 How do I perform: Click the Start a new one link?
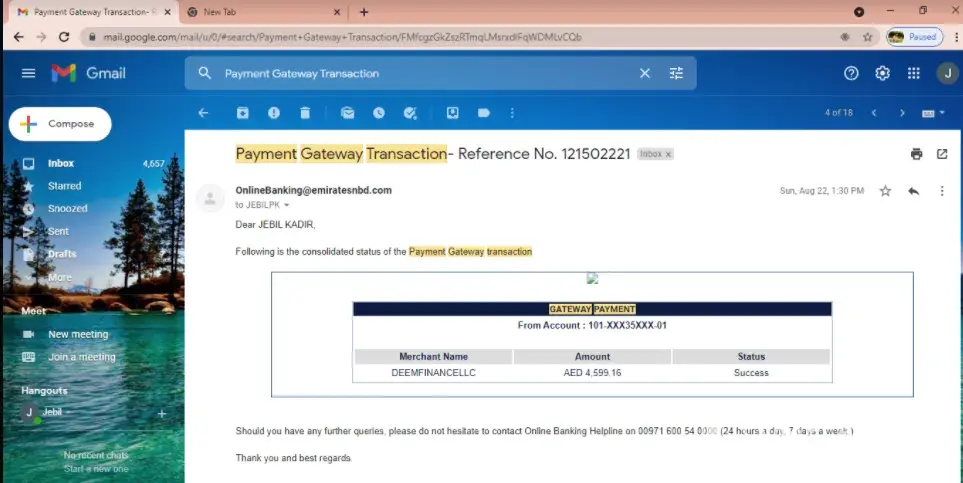(x=96, y=469)
